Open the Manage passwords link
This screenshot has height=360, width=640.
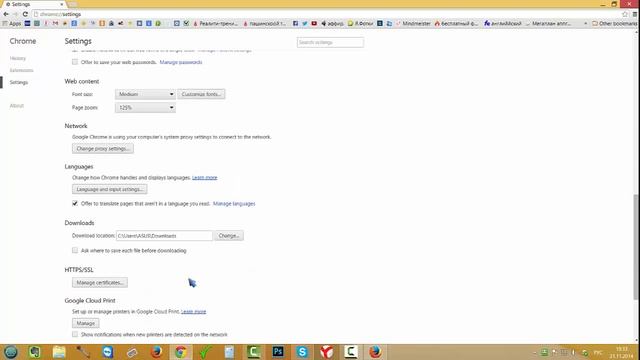181,62
